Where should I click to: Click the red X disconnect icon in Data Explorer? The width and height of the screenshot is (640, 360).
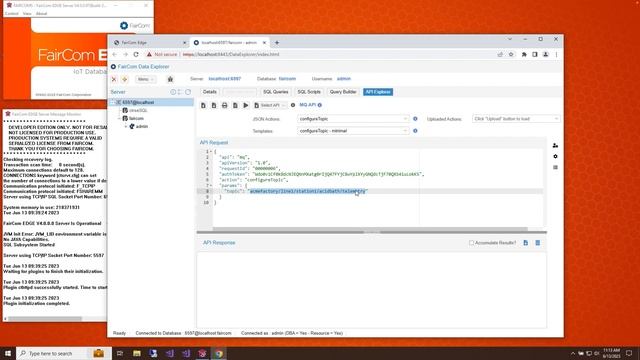(x=114, y=79)
